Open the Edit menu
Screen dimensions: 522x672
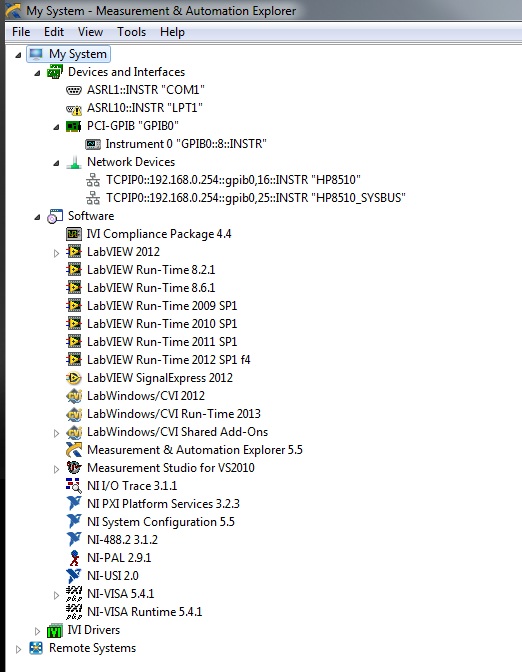pos(54,32)
